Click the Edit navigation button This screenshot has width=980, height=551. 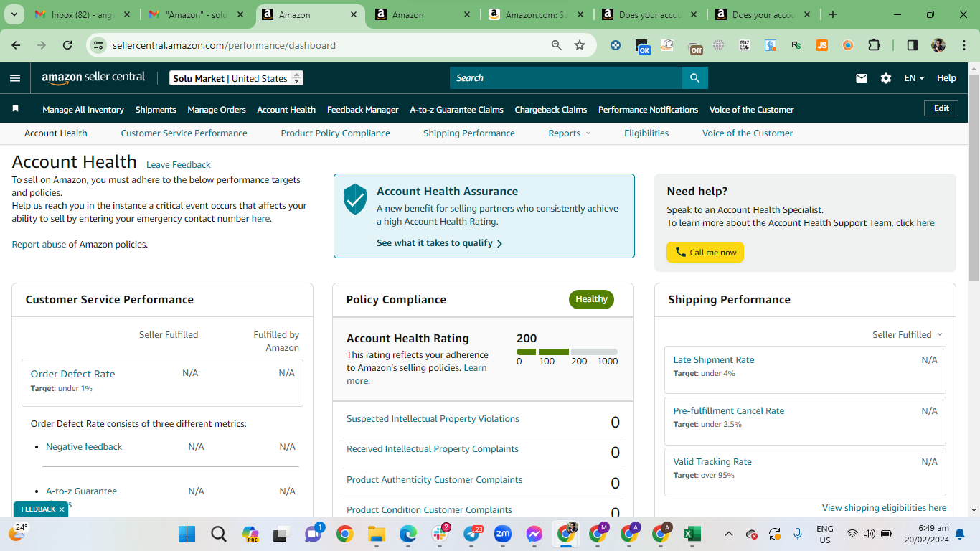pyautogui.click(x=941, y=108)
